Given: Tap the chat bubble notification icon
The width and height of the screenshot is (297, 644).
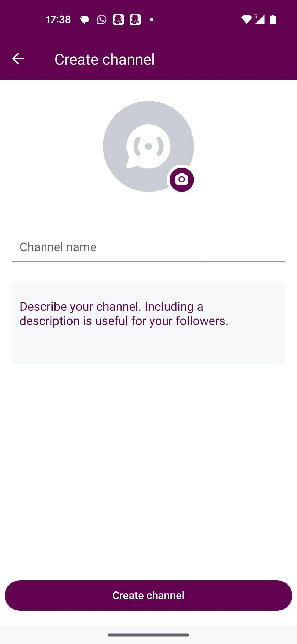Looking at the screenshot, I should pos(85,20).
